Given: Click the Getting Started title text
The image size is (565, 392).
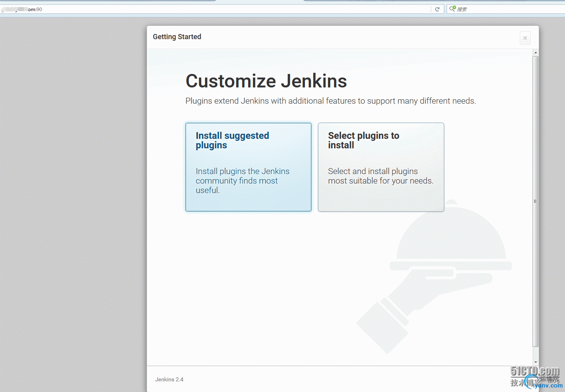Looking at the screenshot, I should coord(177,37).
